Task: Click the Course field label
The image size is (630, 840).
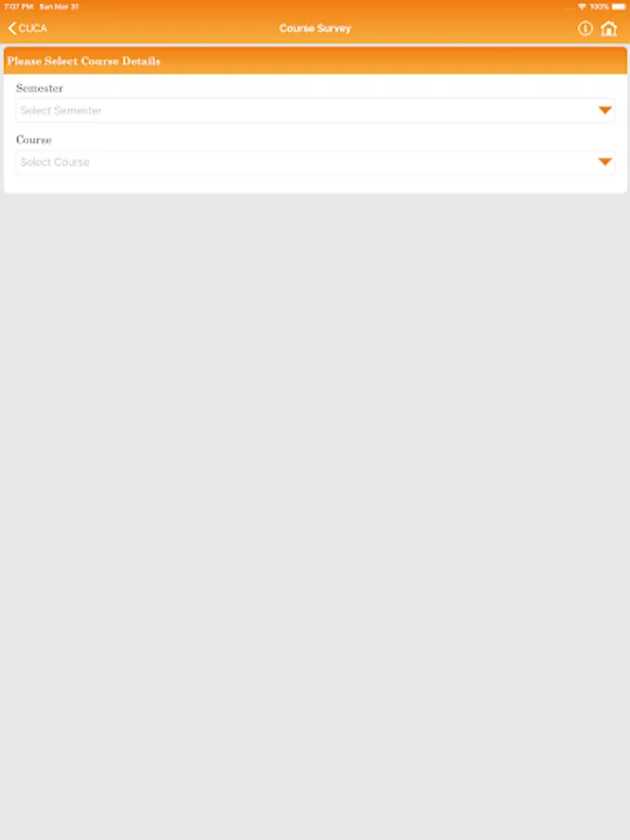Action: coord(34,140)
